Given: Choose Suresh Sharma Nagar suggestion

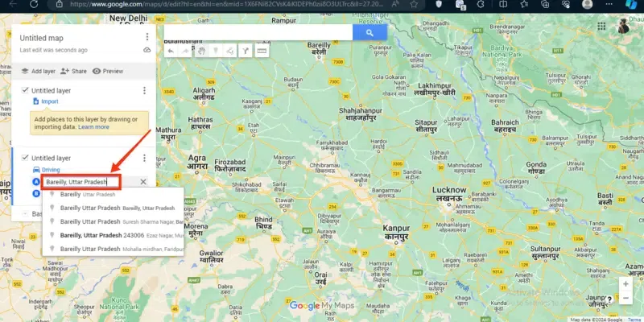Looking at the screenshot, I should click(113, 221).
